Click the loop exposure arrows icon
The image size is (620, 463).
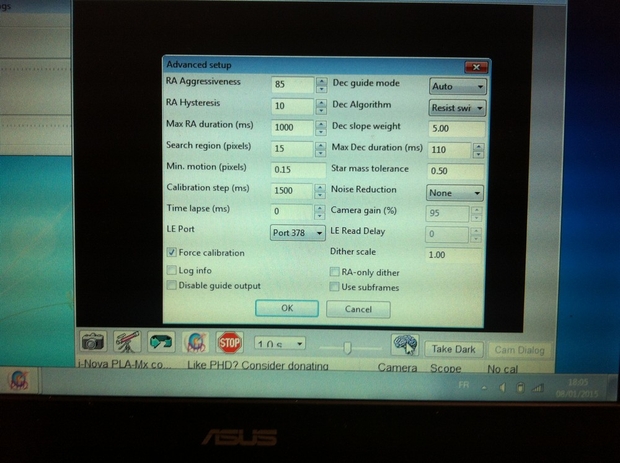[x=161, y=342]
